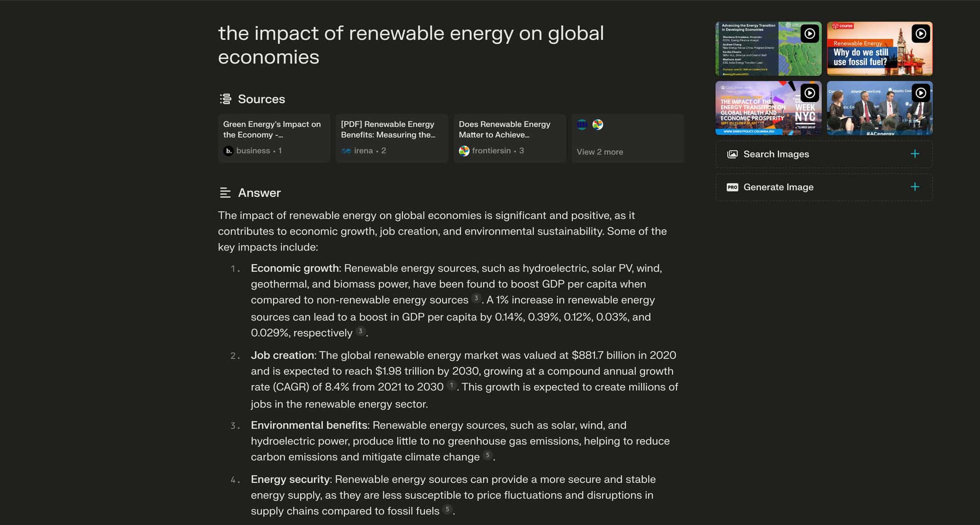The width and height of the screenshot is (980, 525).
Task: Click the Answer lines icon
Action: (225, 193)
